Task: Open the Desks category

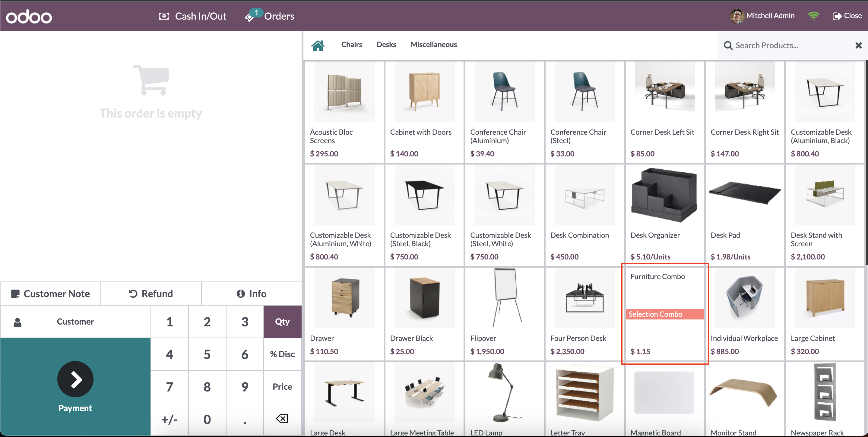Action: click(x=386, y=44)
